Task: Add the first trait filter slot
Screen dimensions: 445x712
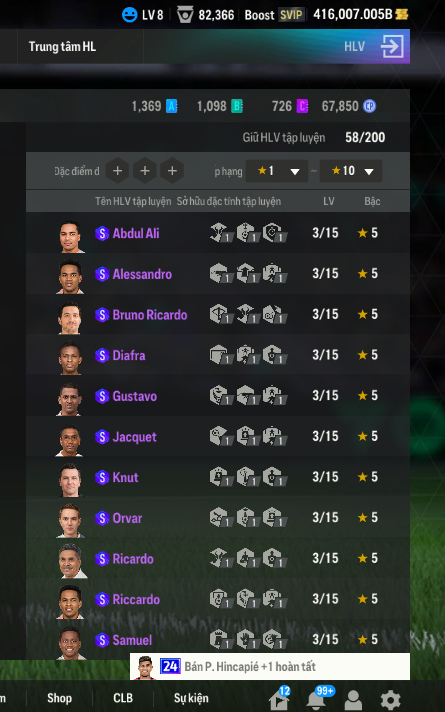Action: tap(117, 171)
